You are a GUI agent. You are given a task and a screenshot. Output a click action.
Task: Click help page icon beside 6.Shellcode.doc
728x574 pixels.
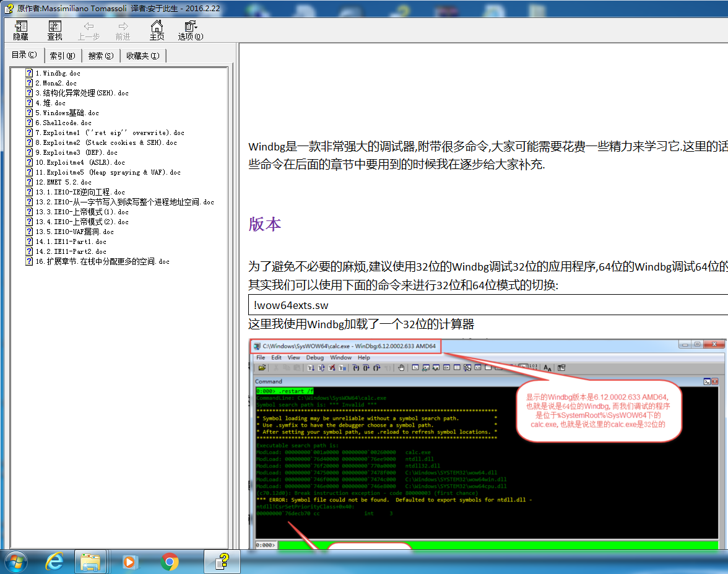click(x=29, y=123)
